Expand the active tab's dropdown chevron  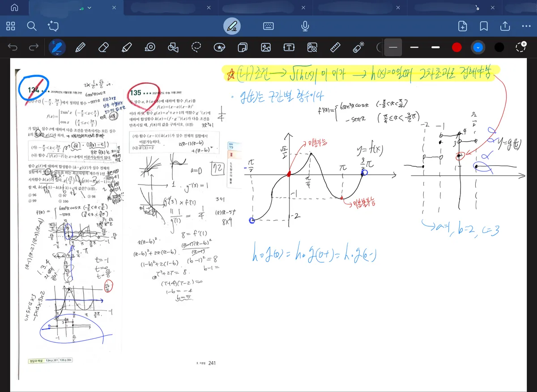pyautogui.click(x=90, y=8)
